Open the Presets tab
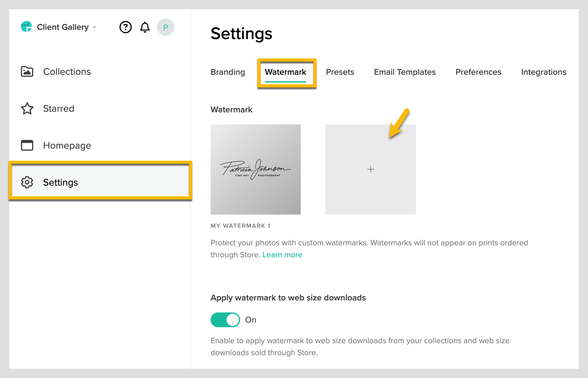 (340, 72)
